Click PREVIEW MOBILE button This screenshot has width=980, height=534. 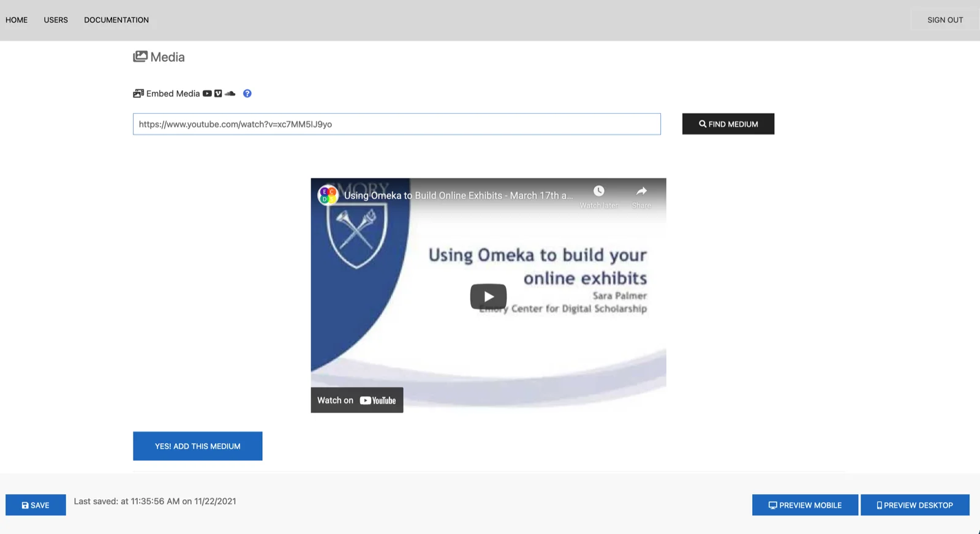click(x=805, y=505)
